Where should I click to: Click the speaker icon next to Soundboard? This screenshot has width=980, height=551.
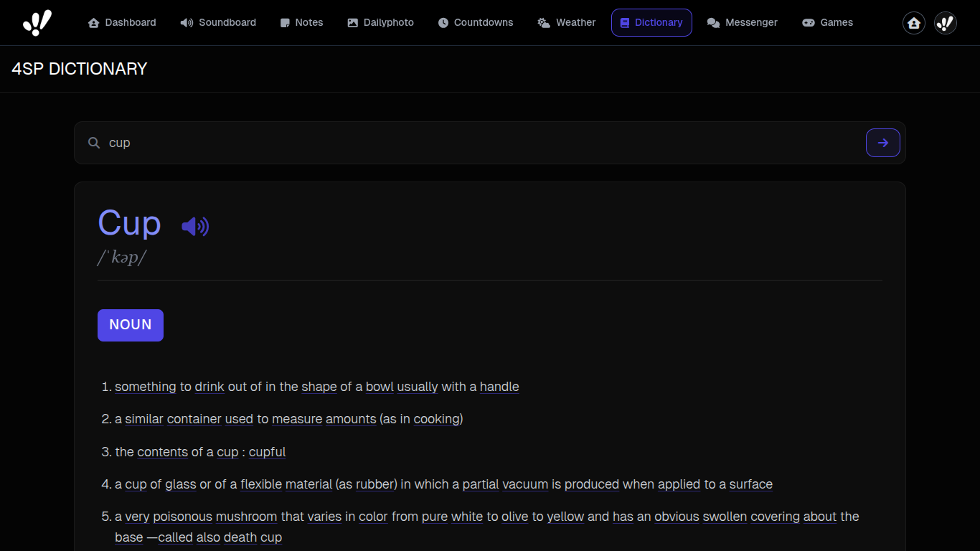pyautogui.click(x=185, y=22)
